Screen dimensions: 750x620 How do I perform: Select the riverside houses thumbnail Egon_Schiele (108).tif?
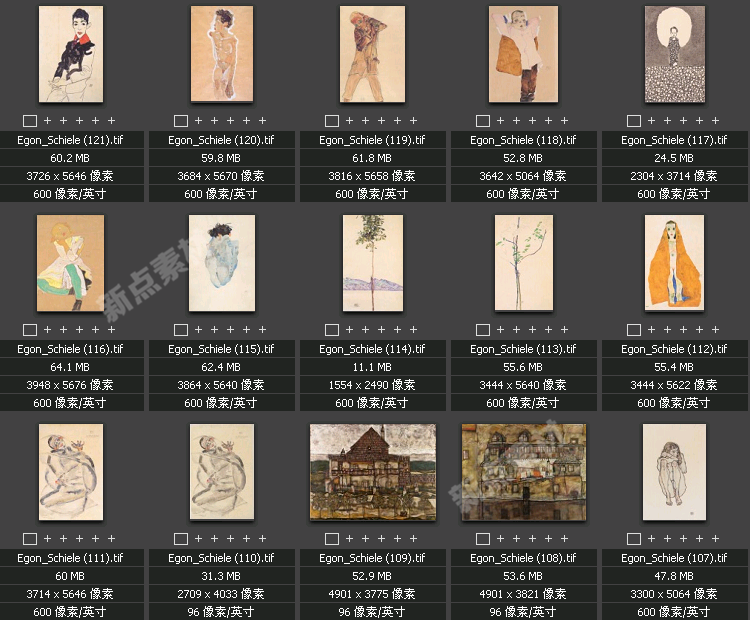pyautogui.click(x=524, y=472)
